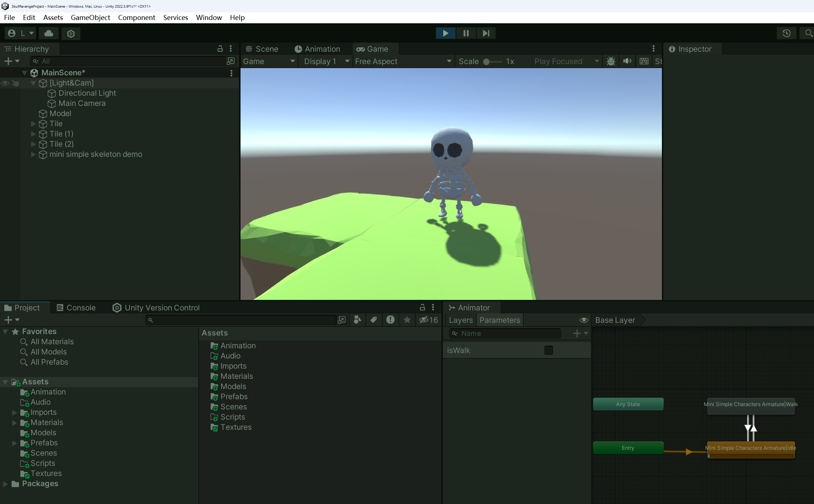The width and height of the screenshot is (814, 504).
Task: Switch to the Animation tab
Action: tap(317, 49)
